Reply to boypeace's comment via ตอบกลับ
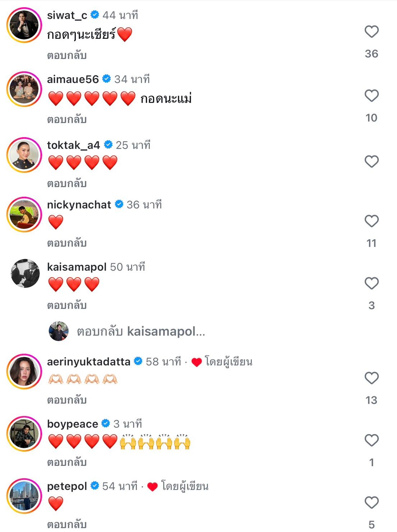Viewport: 397px width, 532px height. point(67,462)
